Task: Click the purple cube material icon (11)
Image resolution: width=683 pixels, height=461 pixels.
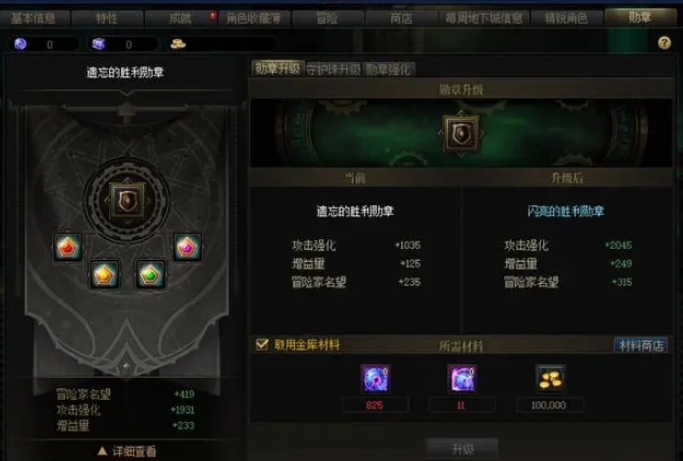Action: (x=462, y=379)
